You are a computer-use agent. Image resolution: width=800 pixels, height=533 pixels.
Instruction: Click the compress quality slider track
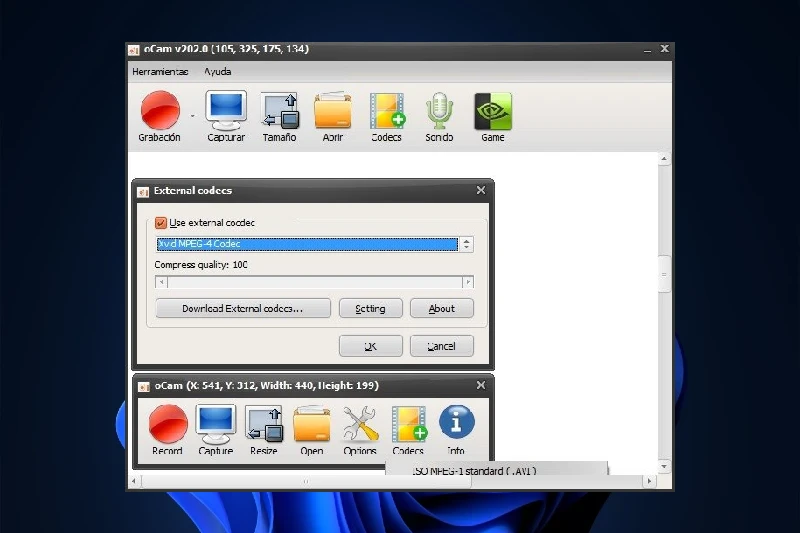(x=314, y=282)
